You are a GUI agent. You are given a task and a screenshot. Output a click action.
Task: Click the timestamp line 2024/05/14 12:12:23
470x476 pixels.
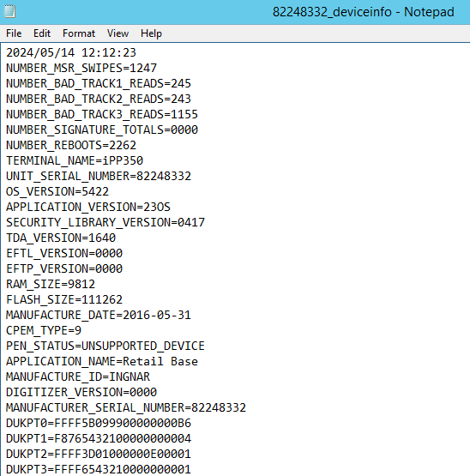coord(71,52)
